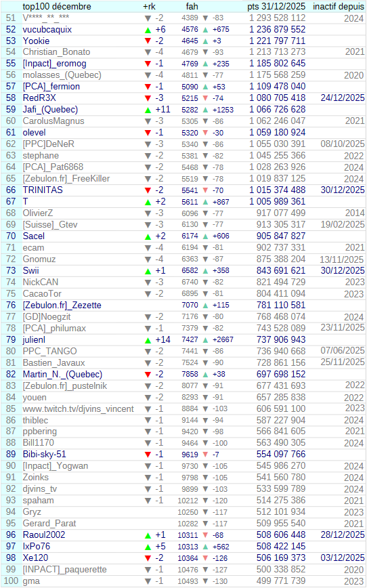367x588 pixels.
Task: Click the 'top100 décembre' column header
Action: 57,6
